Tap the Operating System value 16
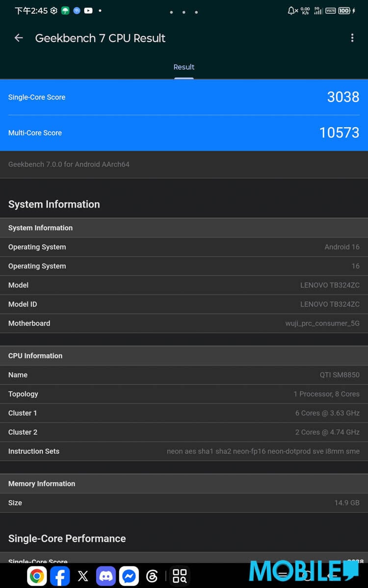The height and width of the screenshot is (588, 368). pyautogui.click(x=355, y=266)
